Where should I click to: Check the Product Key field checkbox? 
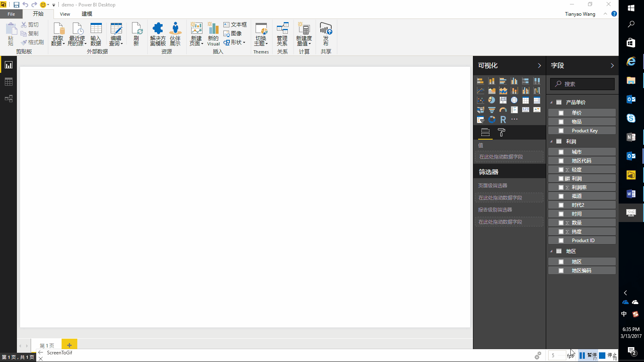561,131
